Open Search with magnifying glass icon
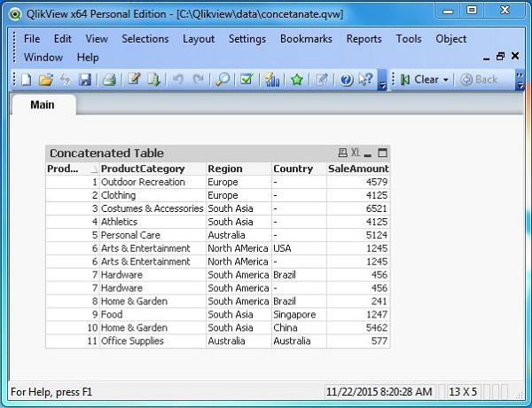This screenshot has width=532, height=408. click(x=223, y=80)
